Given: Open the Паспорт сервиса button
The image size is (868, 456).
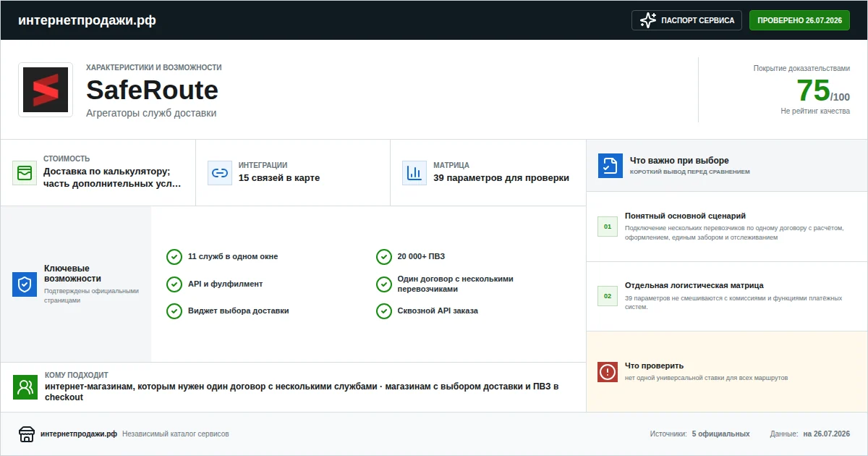Looking at the screenshot, I should coord(687,20).
